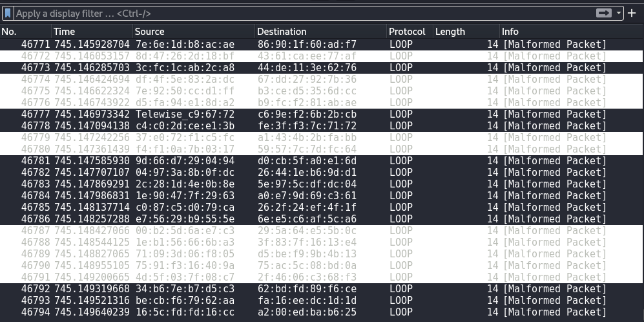Click the Malformed Packet info of packet 46786
Image resolution: width=644 pixels, height=322 pixels.
coord(555,219)
